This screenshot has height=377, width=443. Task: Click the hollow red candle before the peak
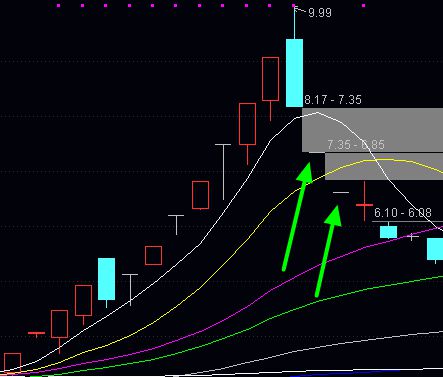click(270, 79)
